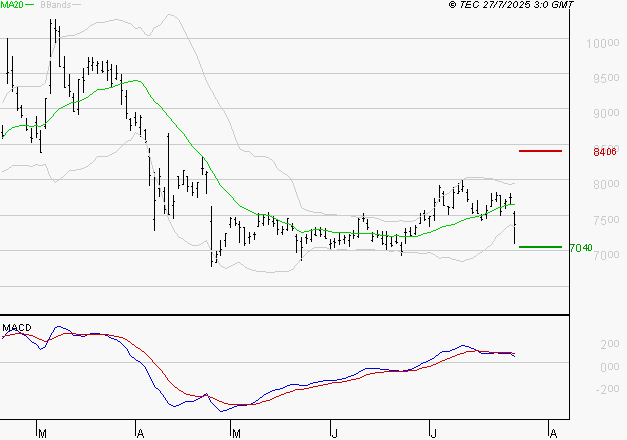Select the red 8406 price label
The image size is (627, 440).
point(604,152)
